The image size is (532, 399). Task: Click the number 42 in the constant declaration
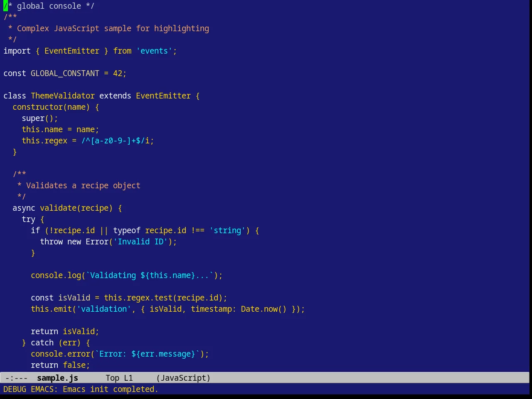pos(118,73)
